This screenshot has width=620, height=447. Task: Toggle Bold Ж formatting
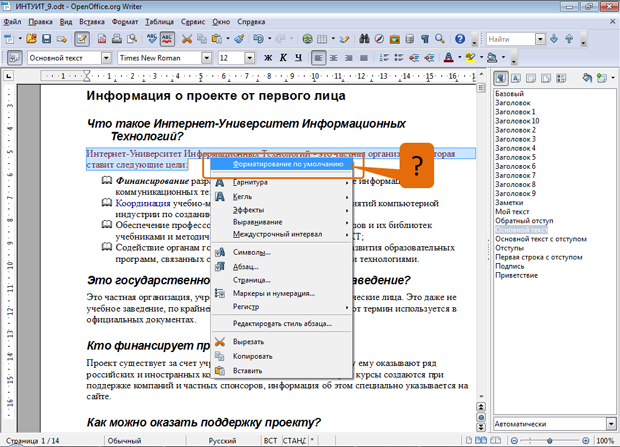pyautogui.click(x=268, y=58)
